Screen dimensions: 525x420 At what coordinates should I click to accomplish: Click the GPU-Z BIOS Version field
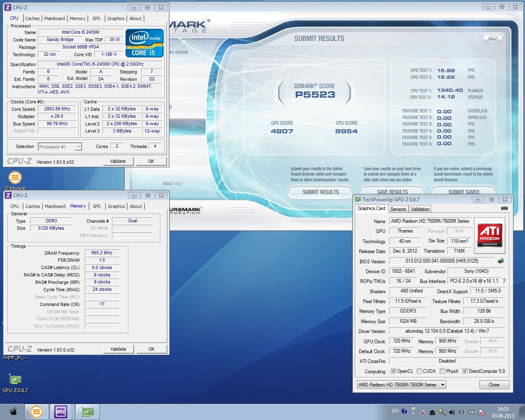click(441, 261)
